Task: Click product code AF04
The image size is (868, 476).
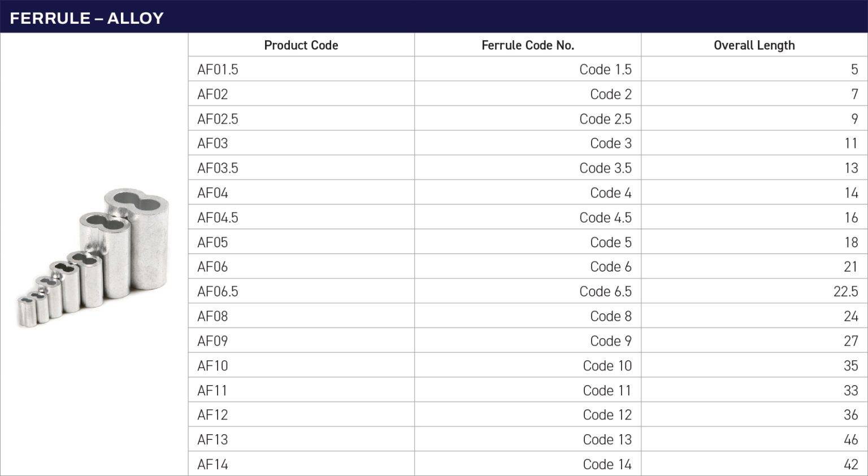Action: point(212,193)
